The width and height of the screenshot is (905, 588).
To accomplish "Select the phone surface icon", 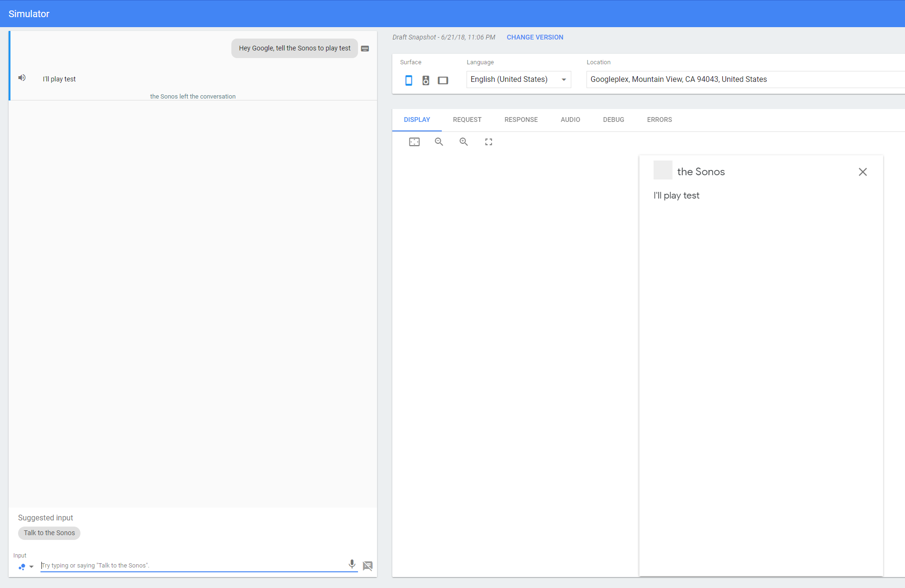I will [408, 80].
